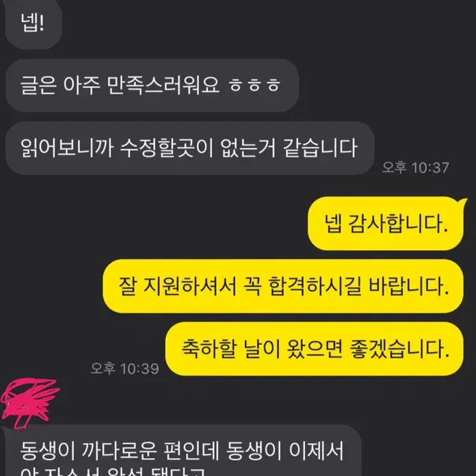Select the '읽어보니까 수정할곳이 없는거 같습니다' message

(x=189, y=148)
